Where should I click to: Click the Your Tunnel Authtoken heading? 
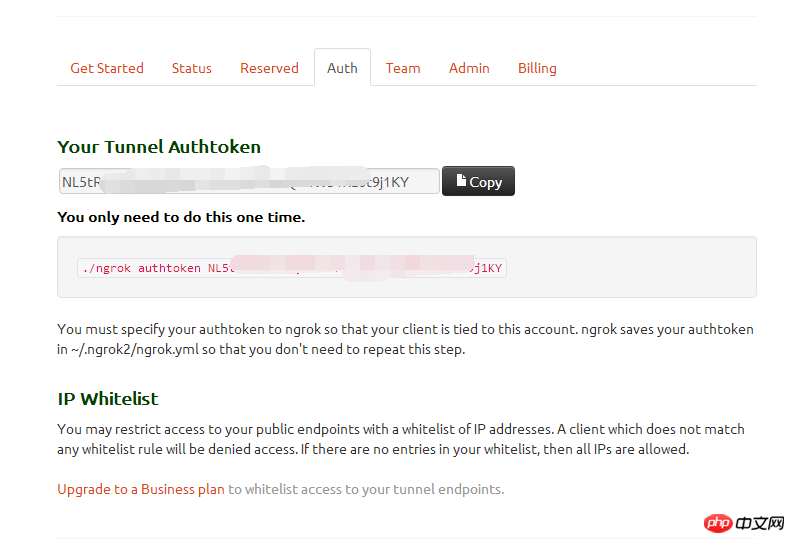coord(159,147)
